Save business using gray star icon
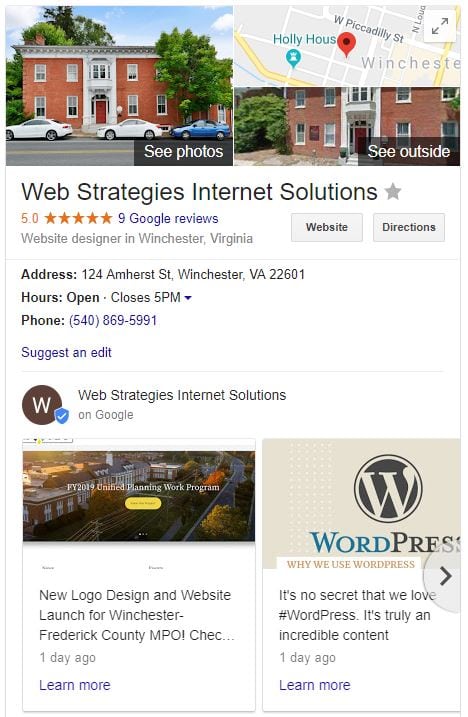The image size is (468, 717). click(x=393, y=192)
